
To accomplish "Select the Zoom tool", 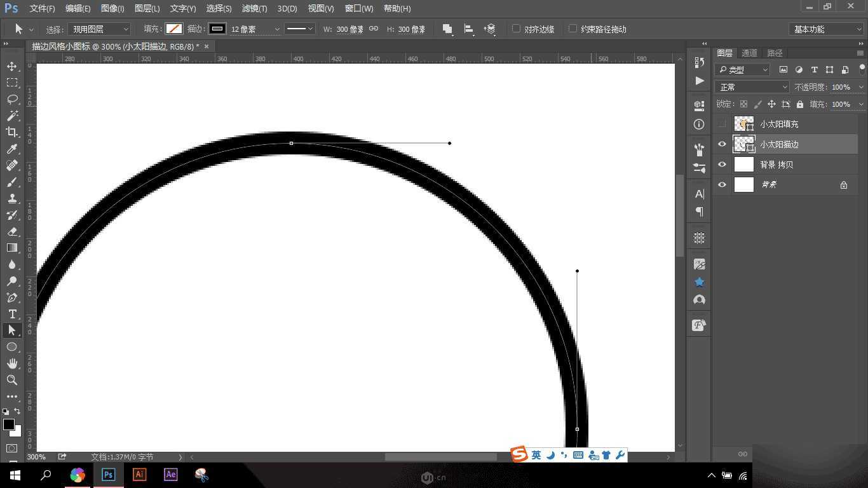I will [12, 380].
